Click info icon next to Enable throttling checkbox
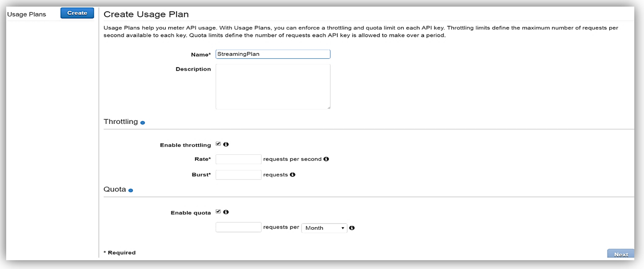This screenshot has height=269, width=644. (x=226, y=144)
